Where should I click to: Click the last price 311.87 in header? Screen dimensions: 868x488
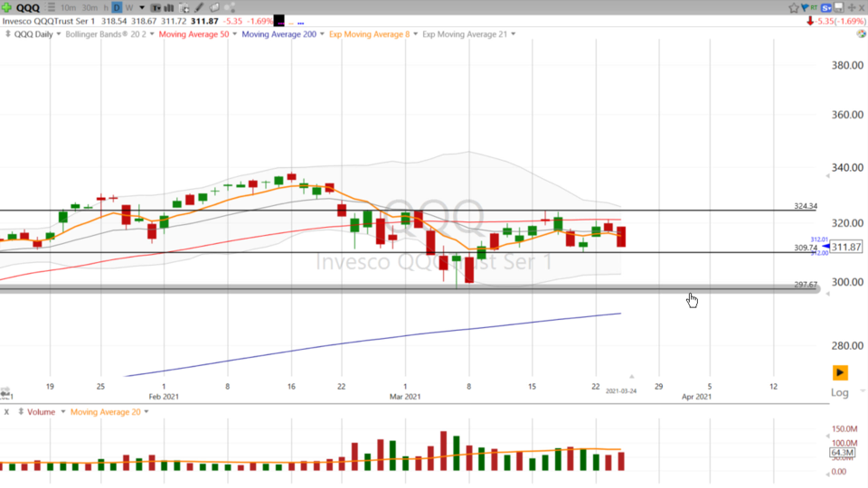pos(204,21)
